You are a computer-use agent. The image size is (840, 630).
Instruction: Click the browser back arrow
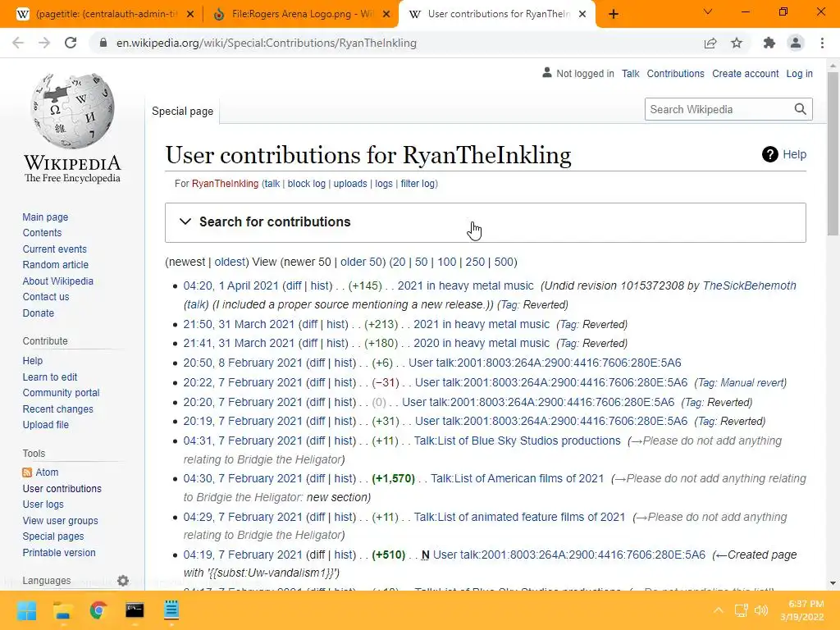[x=18, y=43]
